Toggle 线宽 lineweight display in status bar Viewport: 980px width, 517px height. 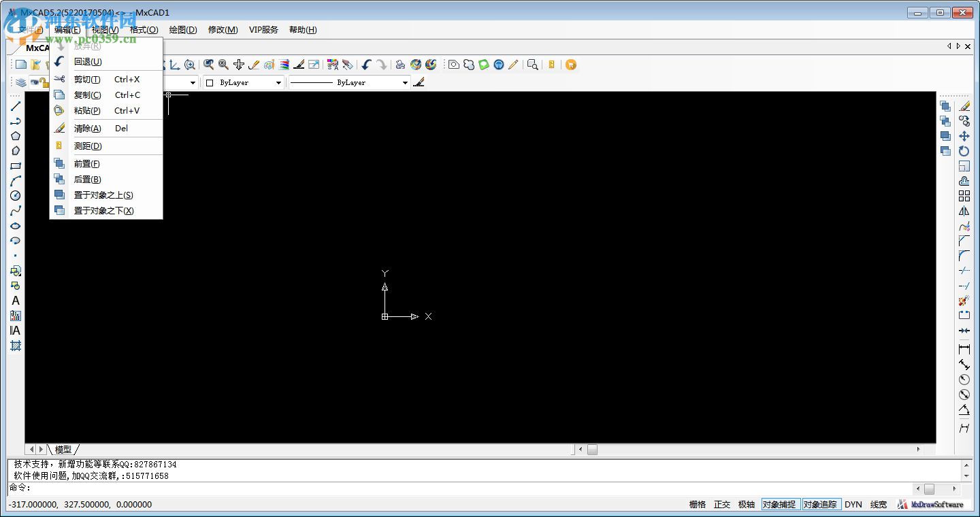(879, 505)
